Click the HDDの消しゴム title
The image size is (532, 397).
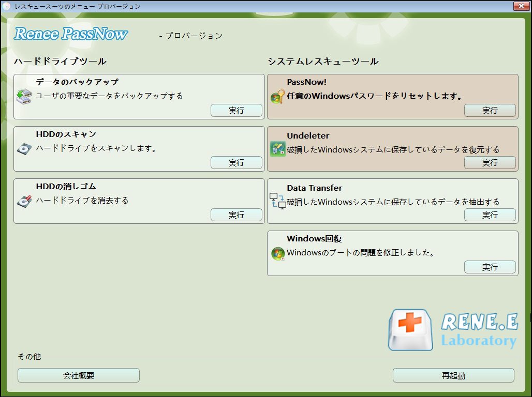click(66, 186)
